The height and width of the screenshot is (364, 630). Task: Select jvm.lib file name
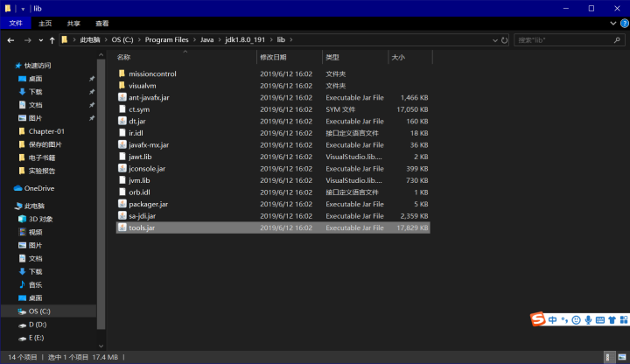click(x=139, y=180)
